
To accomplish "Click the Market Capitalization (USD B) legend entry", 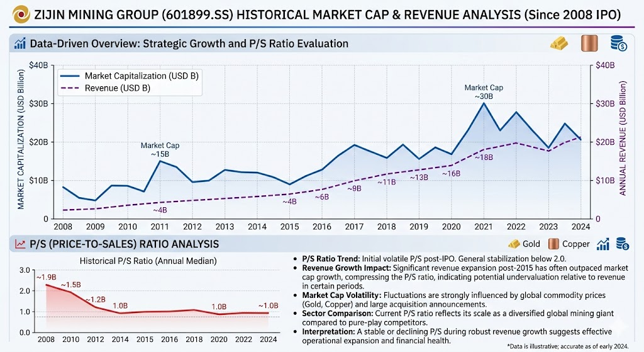I will 130,76.
